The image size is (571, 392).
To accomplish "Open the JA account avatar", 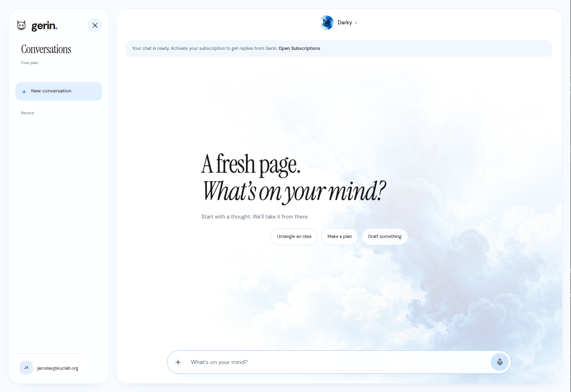I will click(x=26, y=368).
